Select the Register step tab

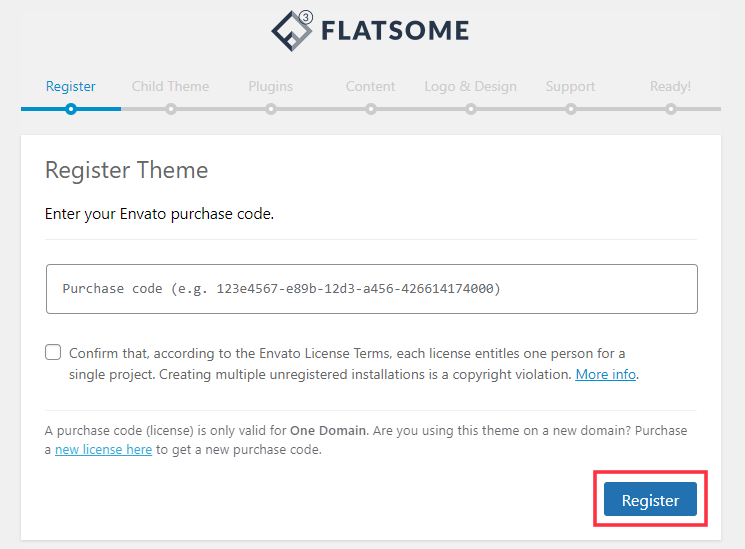point(71,86)
